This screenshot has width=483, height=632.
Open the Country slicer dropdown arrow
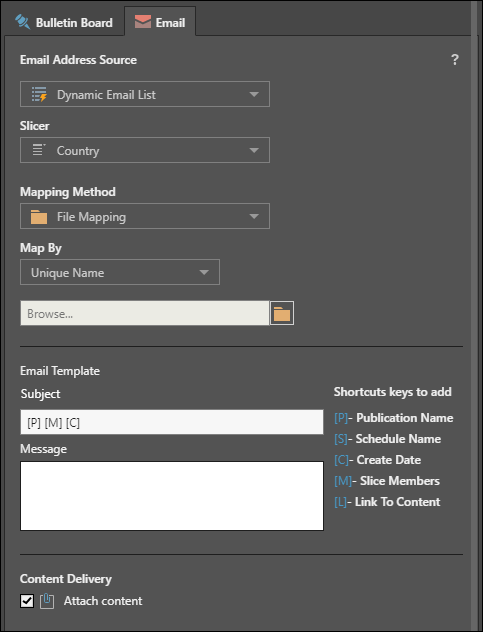pos(254,150)
